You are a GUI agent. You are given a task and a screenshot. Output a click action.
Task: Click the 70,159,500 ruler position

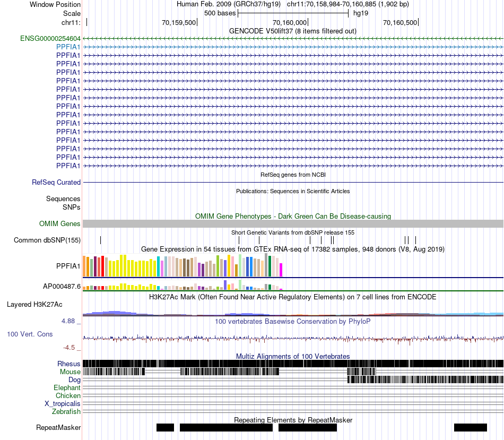click(x=179, y=22)
